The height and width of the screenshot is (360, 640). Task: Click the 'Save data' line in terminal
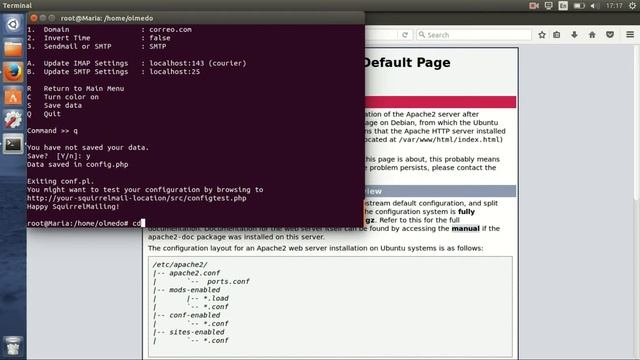coord(54,105)
